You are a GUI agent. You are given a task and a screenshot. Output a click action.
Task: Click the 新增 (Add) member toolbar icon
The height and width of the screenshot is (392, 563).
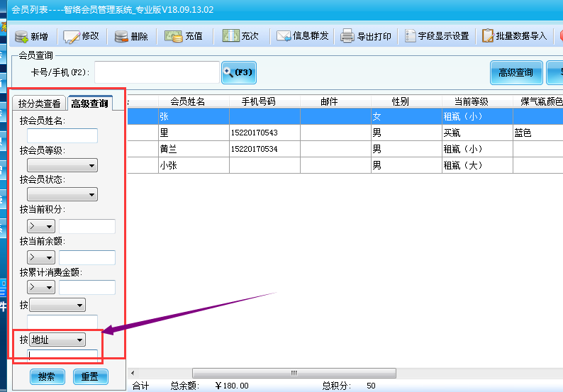(x=21, y=36)
